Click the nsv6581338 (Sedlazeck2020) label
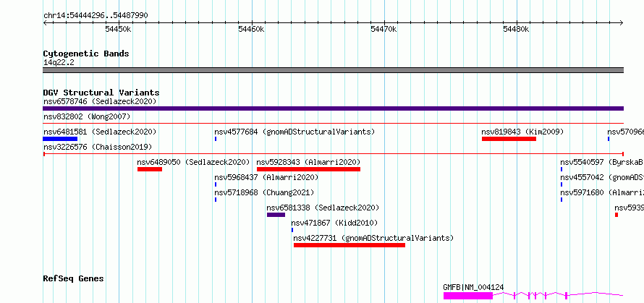 point(323,208)
